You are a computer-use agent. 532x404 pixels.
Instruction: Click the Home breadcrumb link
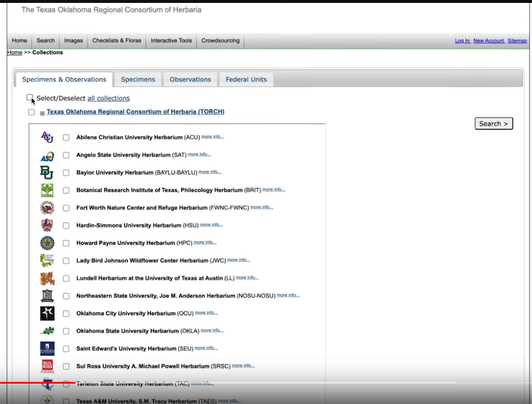pyautogui.click(x=15, y=52)
